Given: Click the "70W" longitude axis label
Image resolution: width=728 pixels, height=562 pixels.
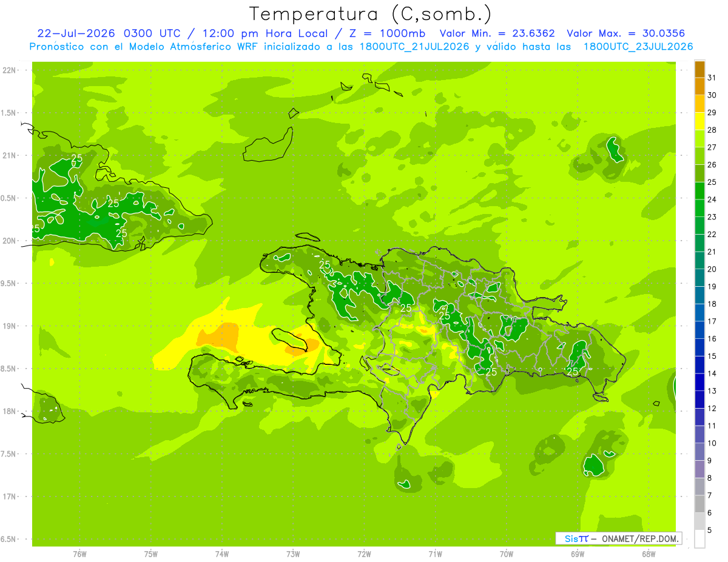Looking at the screenshot, I should [x=506, y=555].
